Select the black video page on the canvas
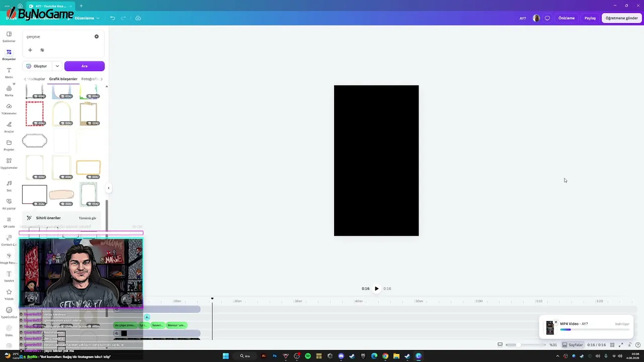The image size is (644, 362). point(376,160)
